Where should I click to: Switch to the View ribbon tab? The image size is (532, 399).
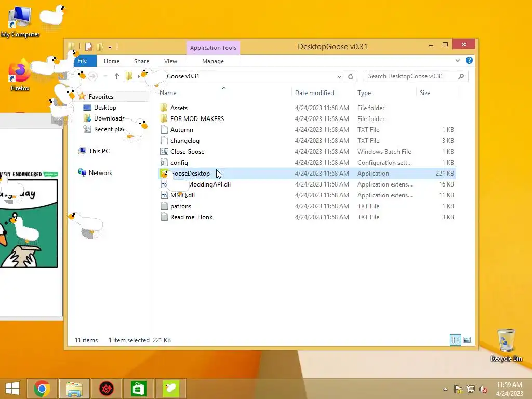click(x=170, y=61)
